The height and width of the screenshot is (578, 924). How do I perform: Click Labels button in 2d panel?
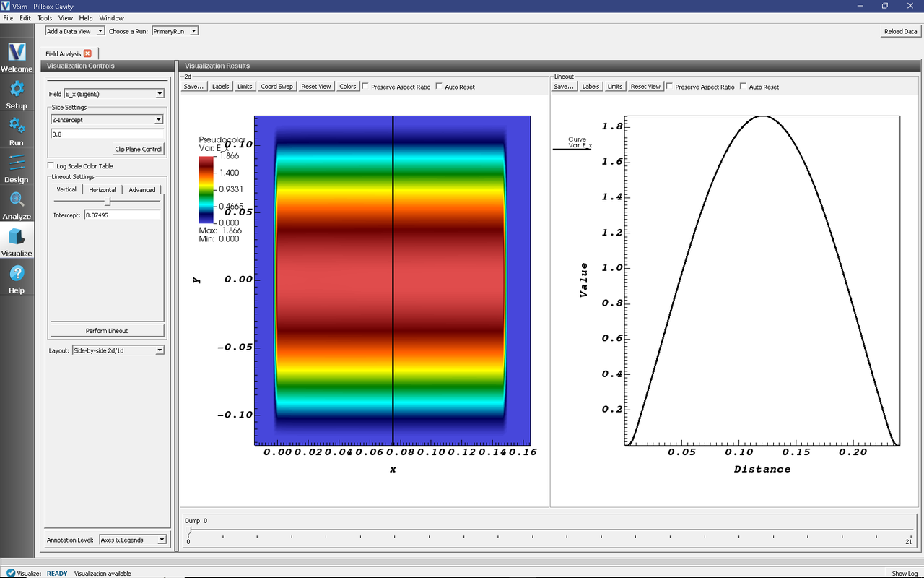(220, 87)
